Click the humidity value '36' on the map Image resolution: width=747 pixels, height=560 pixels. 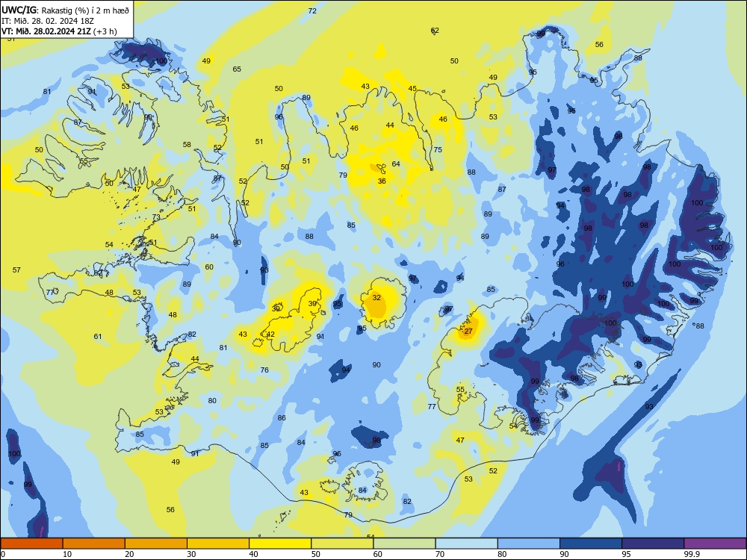pos(382,181)
